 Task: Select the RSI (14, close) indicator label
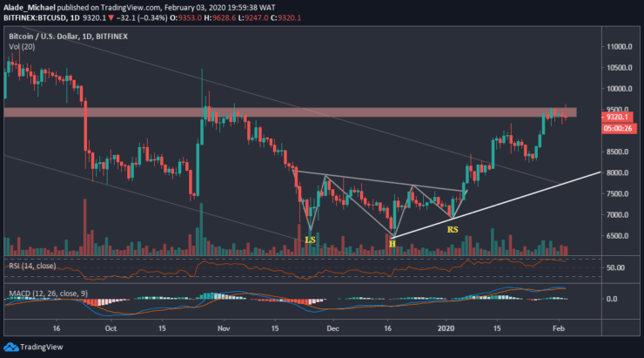(32, 266)
